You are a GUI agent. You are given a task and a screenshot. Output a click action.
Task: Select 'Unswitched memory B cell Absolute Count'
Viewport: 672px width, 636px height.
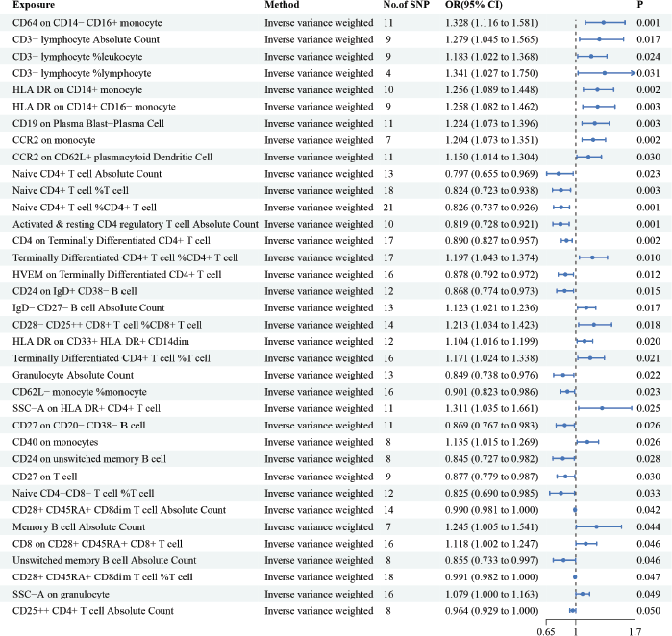pos(104,561)
